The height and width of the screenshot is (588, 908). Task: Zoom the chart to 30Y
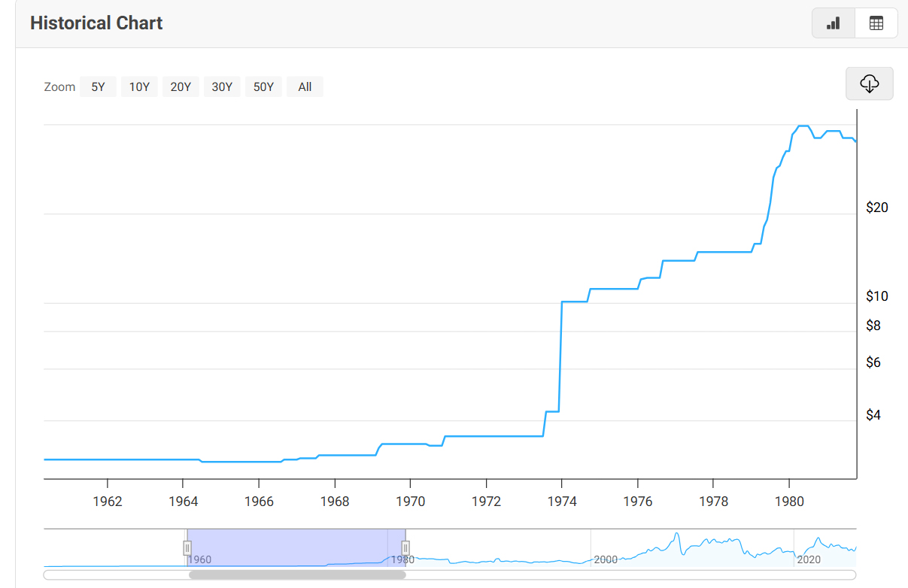222,86
